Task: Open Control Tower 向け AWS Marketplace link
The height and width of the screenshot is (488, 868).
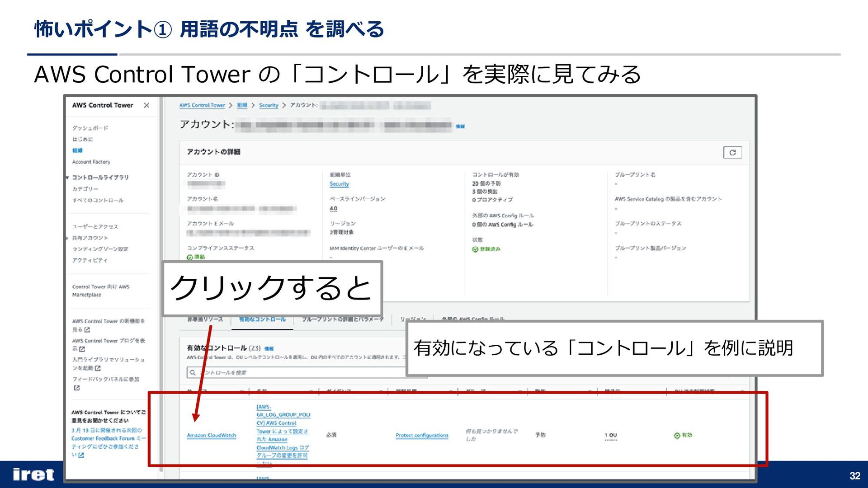Action: pos(100,291)
